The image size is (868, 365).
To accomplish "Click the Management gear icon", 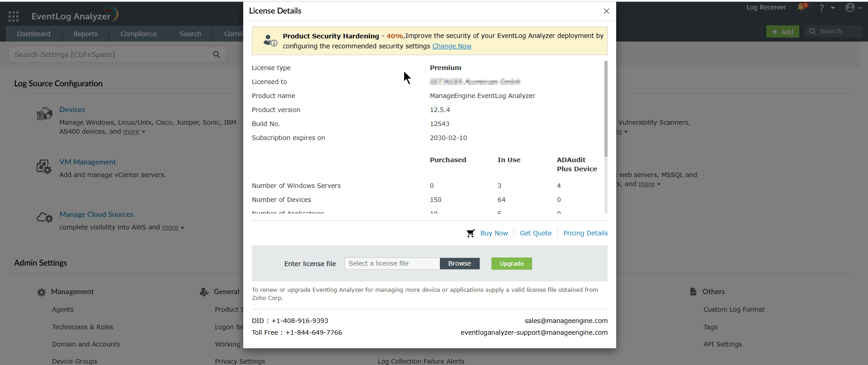I will pos(42,292).
